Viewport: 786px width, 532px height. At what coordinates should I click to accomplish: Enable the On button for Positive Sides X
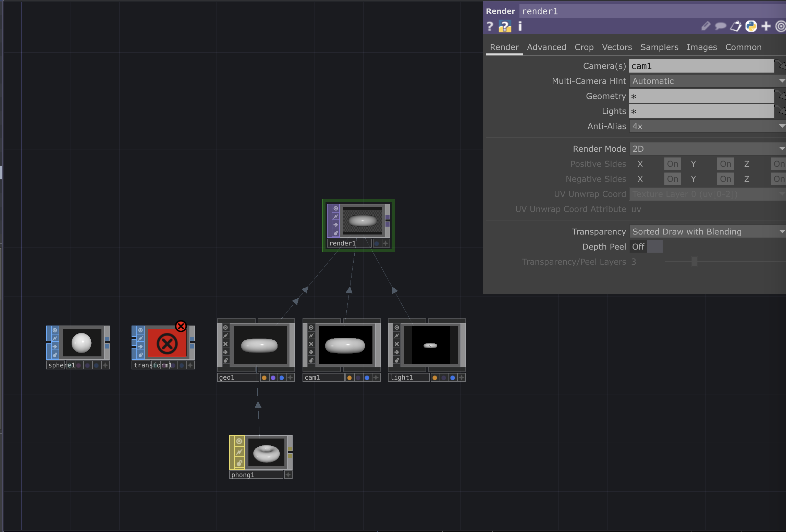coord(672,164)
